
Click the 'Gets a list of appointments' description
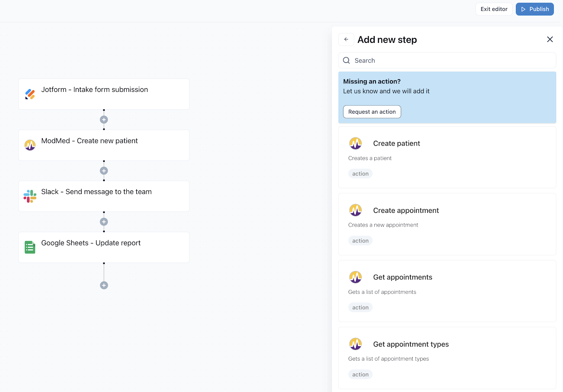pyautogui.click(x=382, y=292)
